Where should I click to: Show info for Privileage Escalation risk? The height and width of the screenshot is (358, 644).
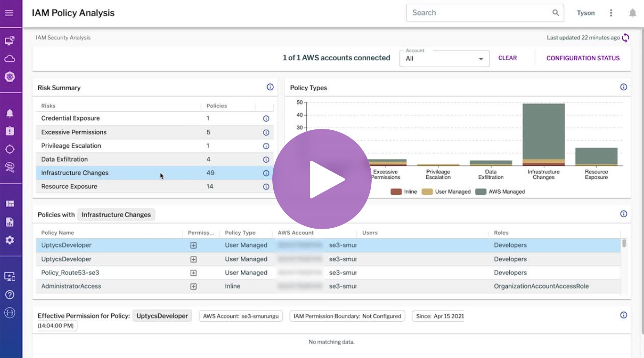tap(266, 146)
